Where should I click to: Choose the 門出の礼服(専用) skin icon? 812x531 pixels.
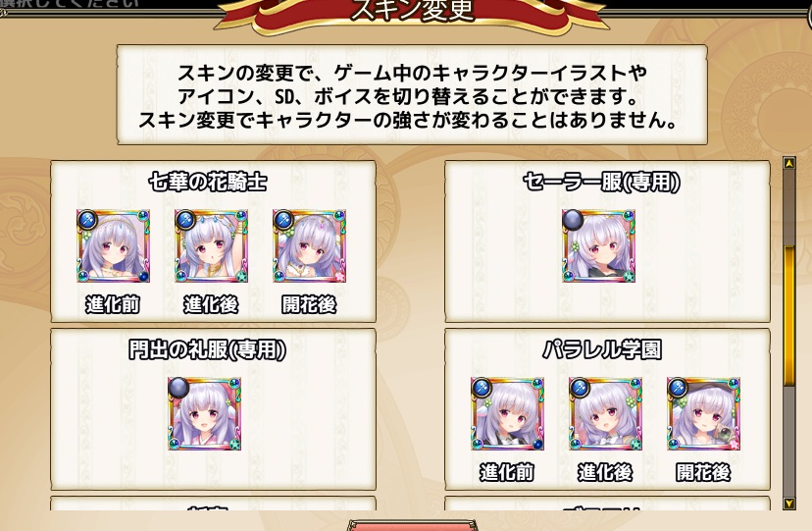point(205,413)
